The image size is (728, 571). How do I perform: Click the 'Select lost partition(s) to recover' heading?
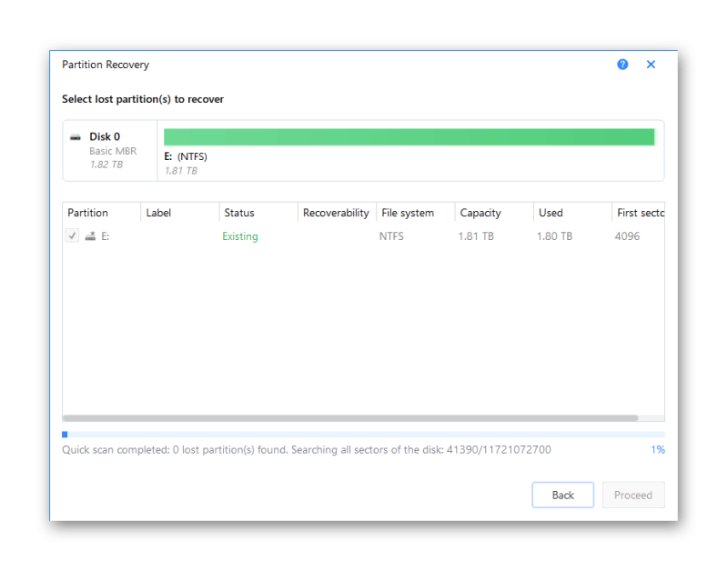[143, 99]
